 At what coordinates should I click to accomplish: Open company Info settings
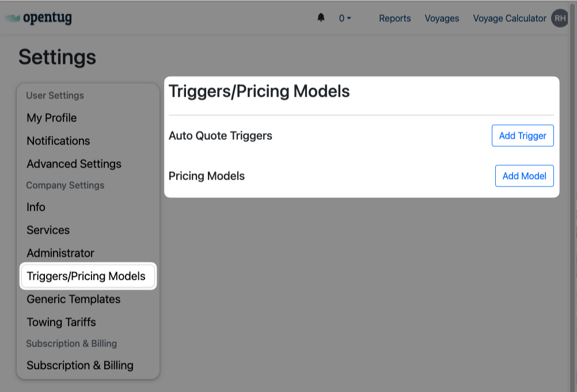pyautogui.click(x=36, y=207)
